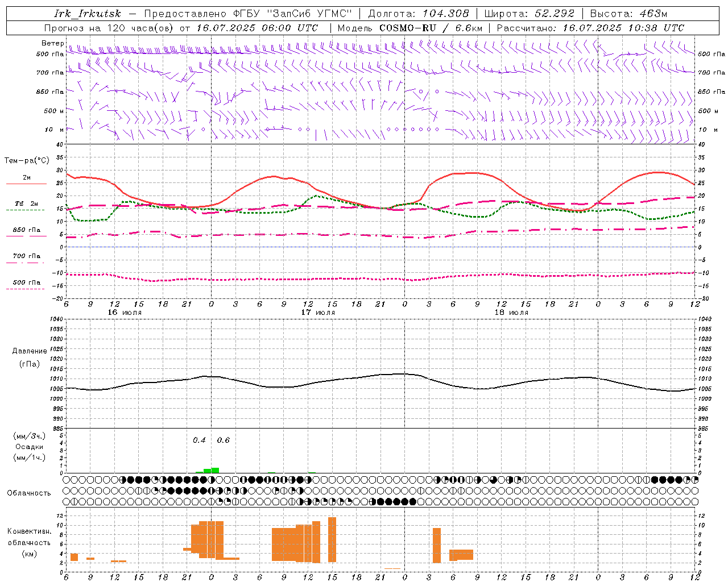The image size is (728, 582).
Task: Click the '16 июля' date label
Action: tap(125, 313)
